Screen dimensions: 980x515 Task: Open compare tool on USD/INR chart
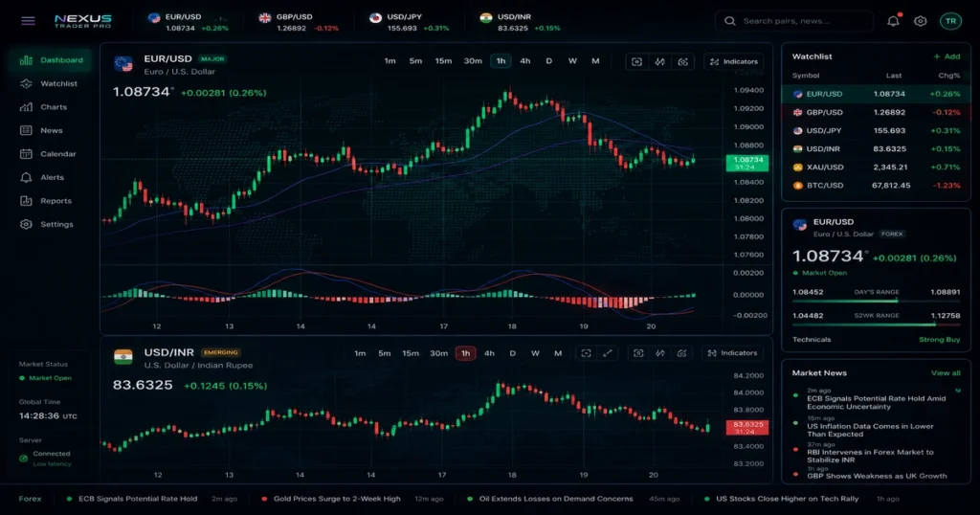[x=660, y=353]
